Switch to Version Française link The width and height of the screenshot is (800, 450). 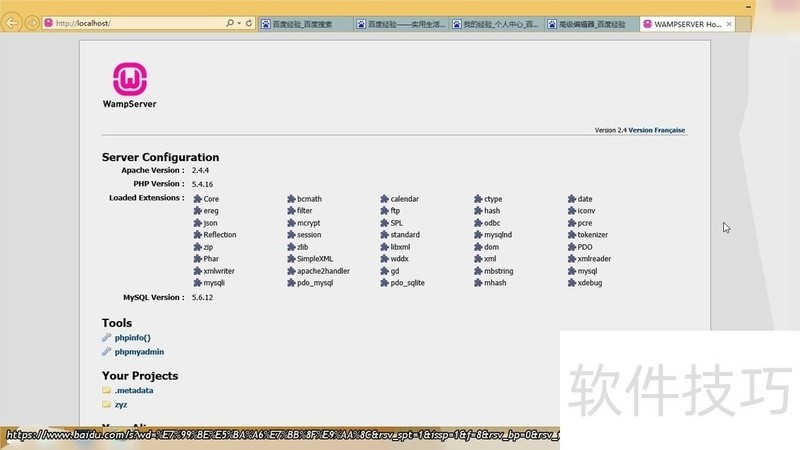coord(657,130)
